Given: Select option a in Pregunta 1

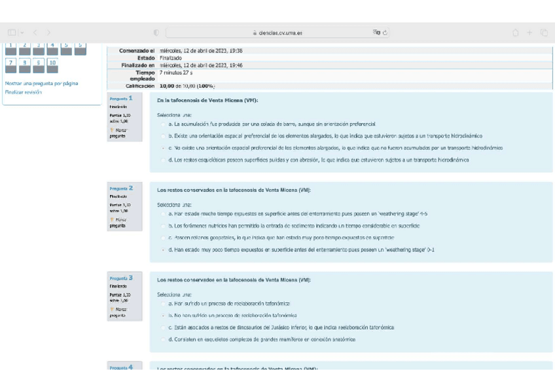Looking at the screenshot, I should tap(163, 124).
